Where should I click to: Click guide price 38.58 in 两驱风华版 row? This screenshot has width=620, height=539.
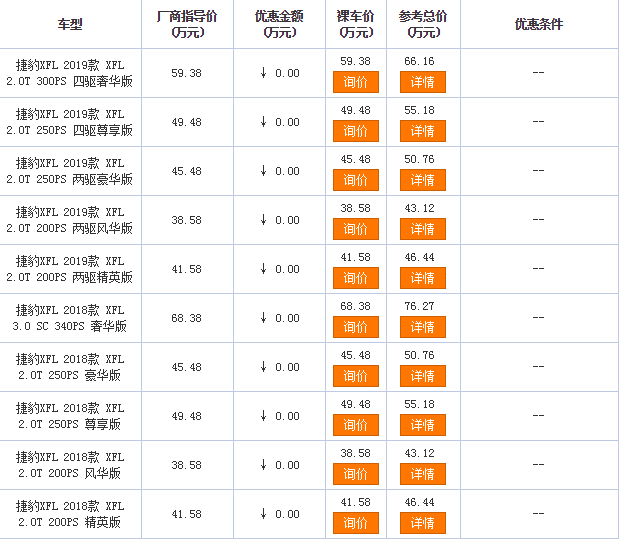pos(186,220)
